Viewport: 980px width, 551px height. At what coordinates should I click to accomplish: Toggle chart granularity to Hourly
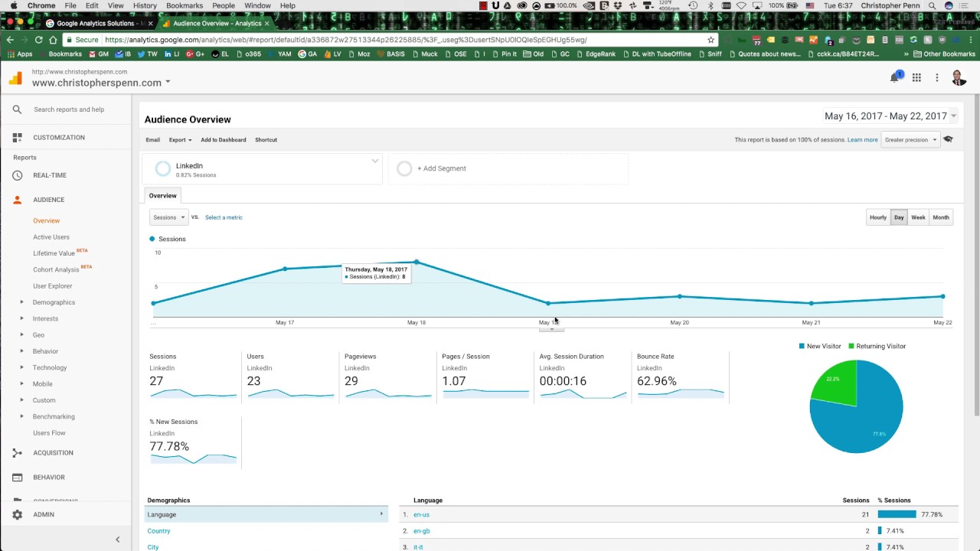(x=877, y=217)
